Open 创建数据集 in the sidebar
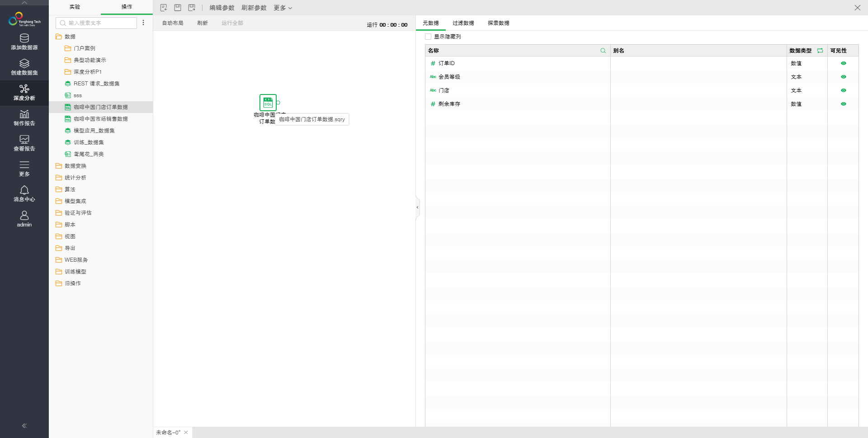Image resolution: width=868 pixels, height=438 pixels. 24,67
